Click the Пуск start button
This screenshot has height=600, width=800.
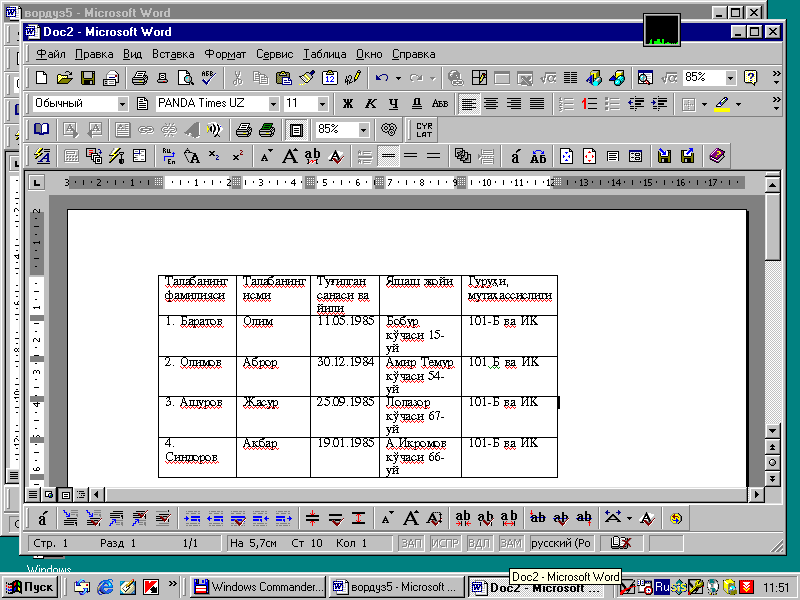[30, 587]
